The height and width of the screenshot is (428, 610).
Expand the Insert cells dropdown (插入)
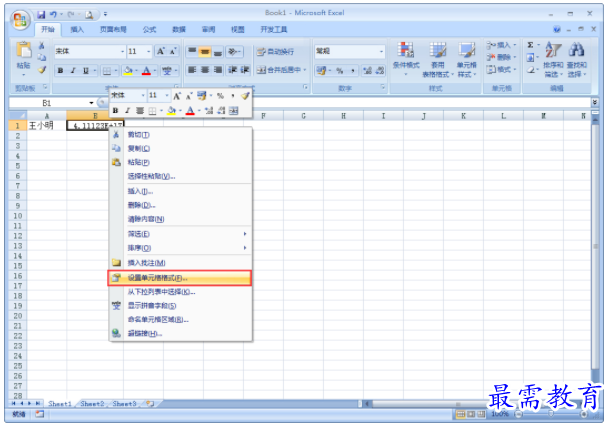(515, 45)
